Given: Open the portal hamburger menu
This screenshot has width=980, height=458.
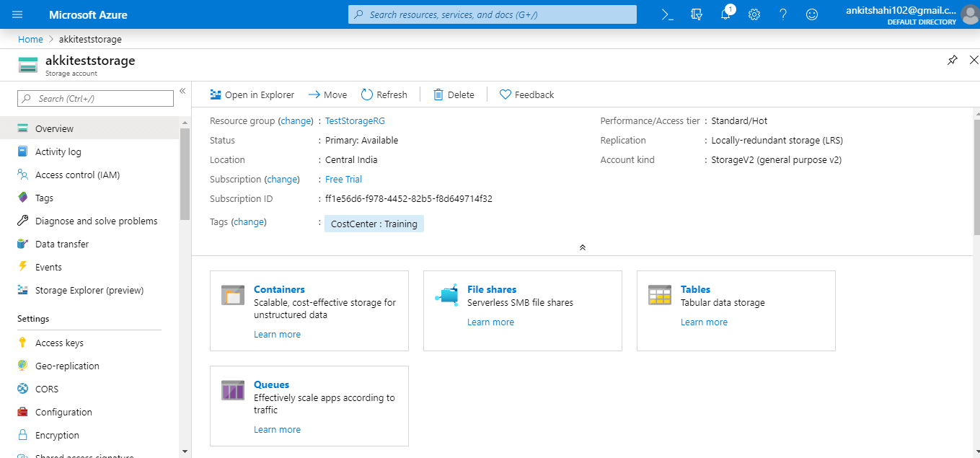Looking at the screenshot, I should click(x=17, y=14).
